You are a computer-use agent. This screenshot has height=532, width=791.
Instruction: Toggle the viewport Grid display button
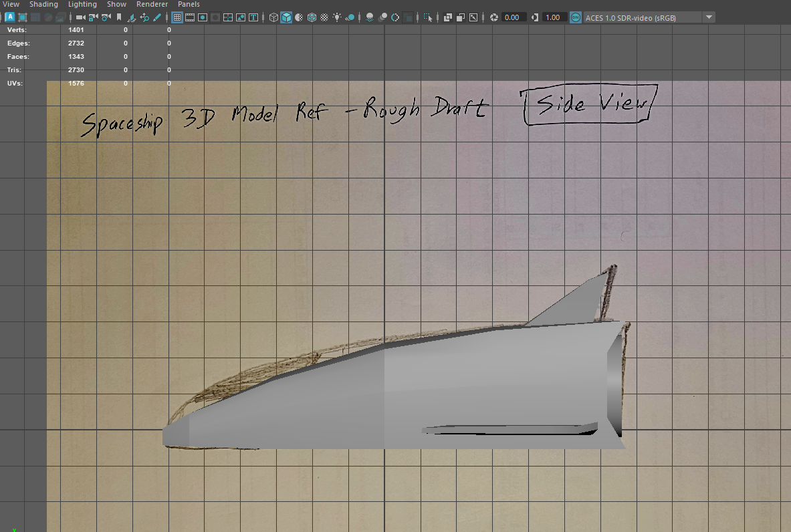pos(177,17)
